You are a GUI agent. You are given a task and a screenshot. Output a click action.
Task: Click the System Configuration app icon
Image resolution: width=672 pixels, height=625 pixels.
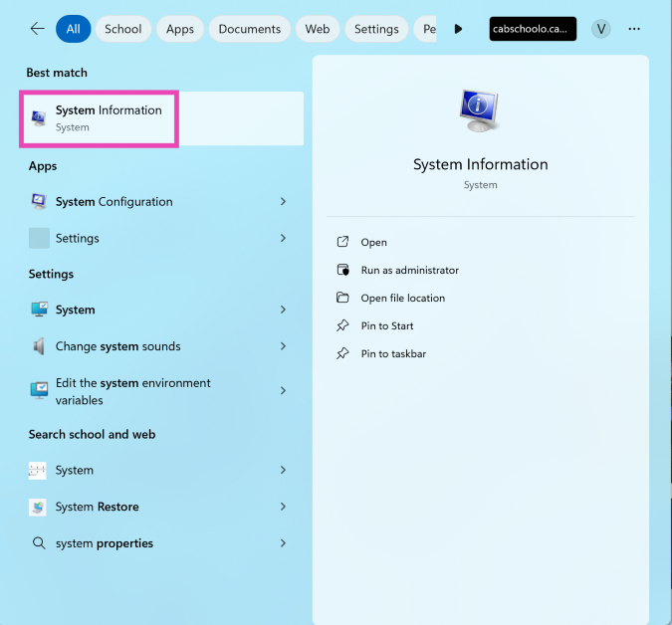[x=39, y=201]
